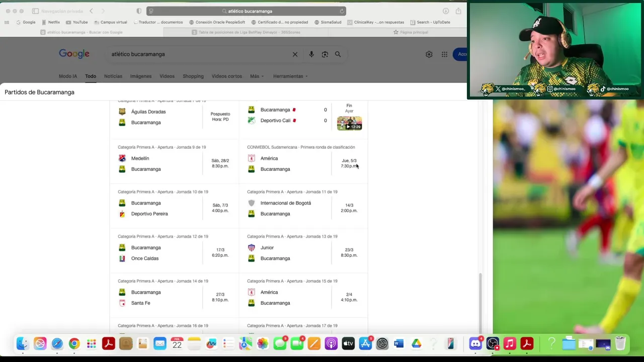Open the Search - UpToDate bookmark
Screen dimensions: 644x362
pos(430,22)
